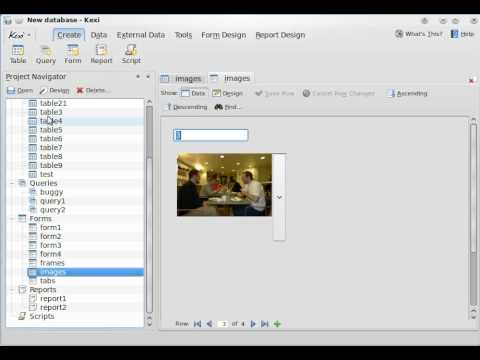This screenshot has height=360, width=480.
Task: Open the Report Design tab
Action: [280, 35]
